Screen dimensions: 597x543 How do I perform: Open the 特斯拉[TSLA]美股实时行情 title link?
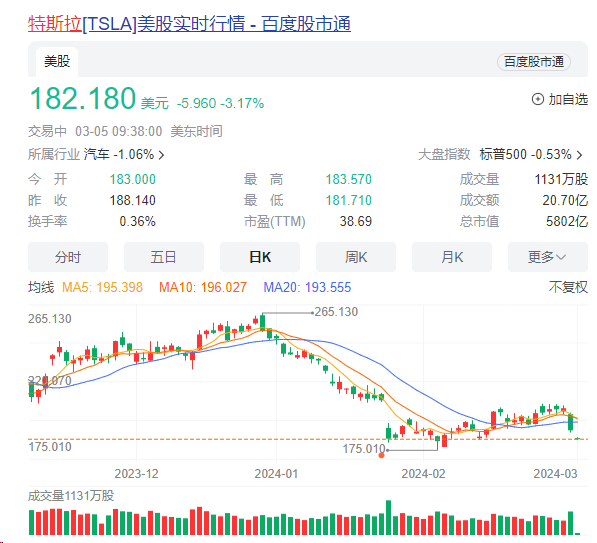tap(189, 24)
